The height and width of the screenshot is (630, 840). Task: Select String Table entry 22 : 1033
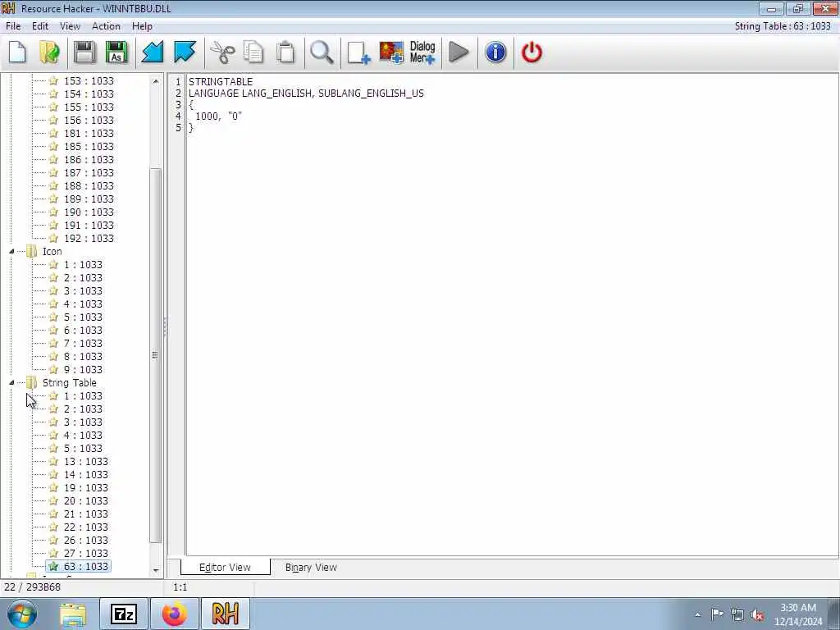(85, 527)
